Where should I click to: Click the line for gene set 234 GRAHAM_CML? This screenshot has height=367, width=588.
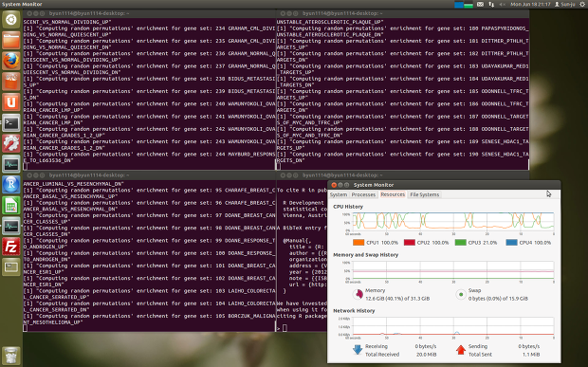(149, 28)
